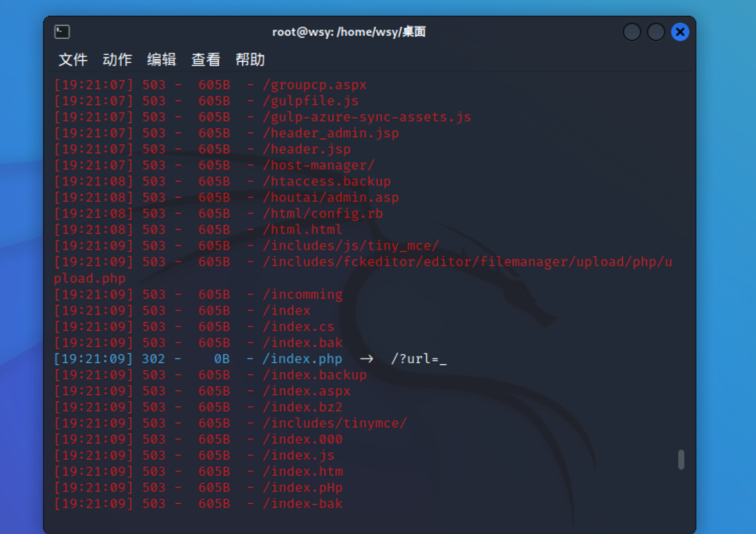756x534 pixels.
Task: Click the /index.backup path
Action: click(315, 375)
